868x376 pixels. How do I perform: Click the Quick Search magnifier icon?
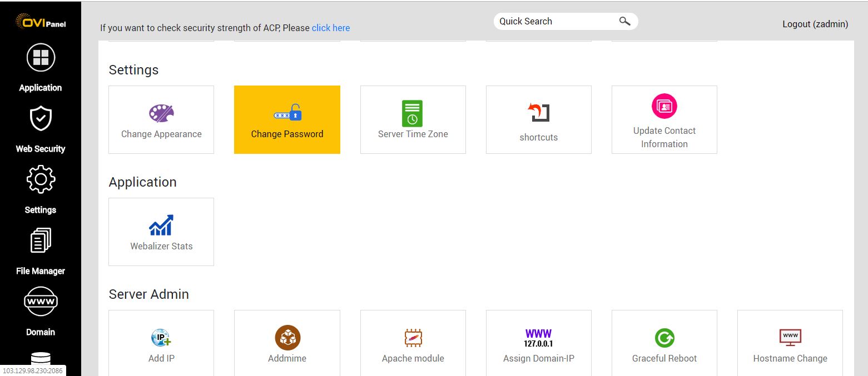[624, 21]
